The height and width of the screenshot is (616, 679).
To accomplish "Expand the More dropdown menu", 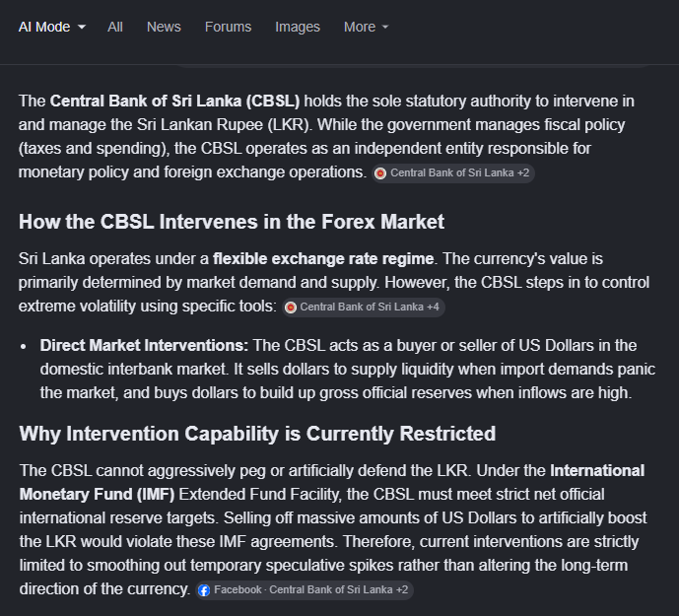I will [367, 27].
